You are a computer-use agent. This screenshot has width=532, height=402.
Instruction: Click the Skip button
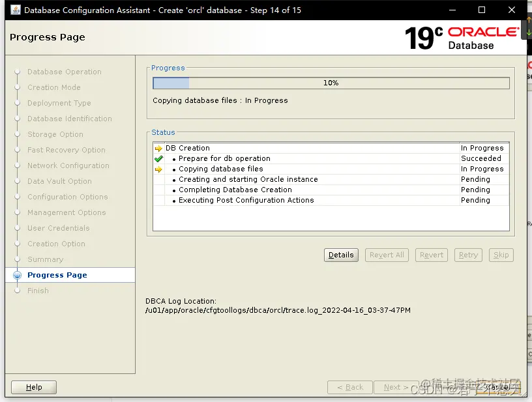[501, 255]
